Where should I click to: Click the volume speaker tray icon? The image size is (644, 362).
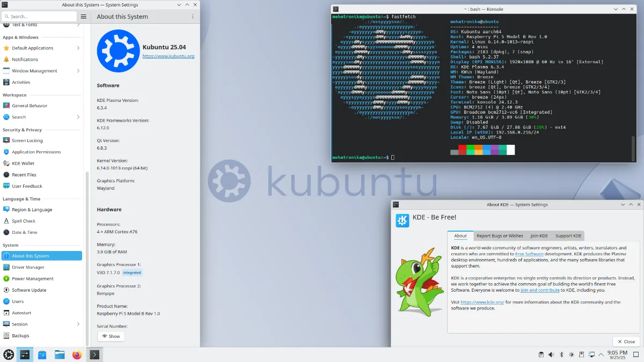click(x=552, y=354)
